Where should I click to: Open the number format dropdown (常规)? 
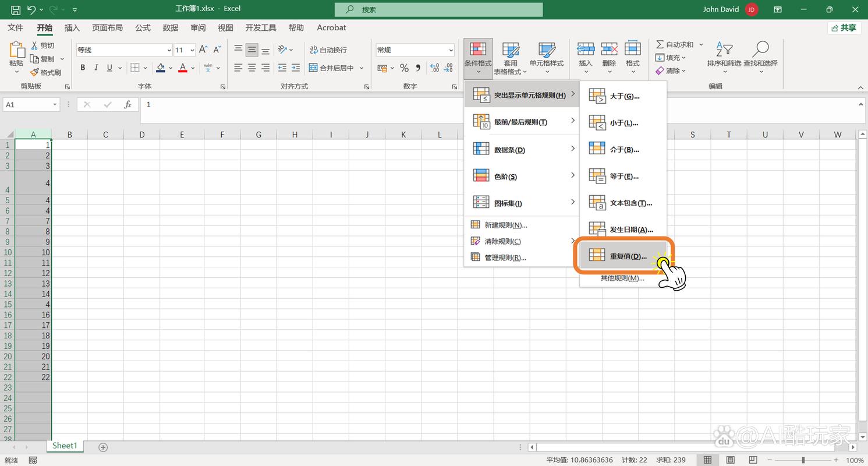pos(451,51)
